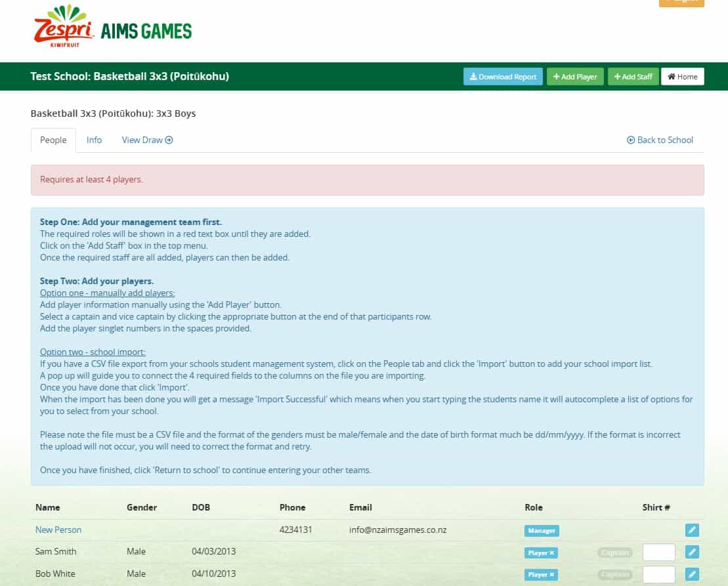This screenshot has height=586, width=728.
Task: Click the Manager role badge
Action: [x=542, y=530]
